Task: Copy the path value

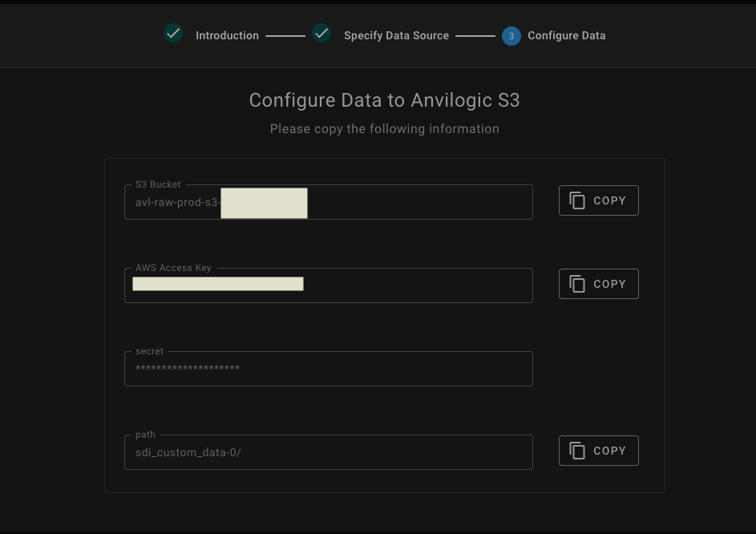Action: point(598,451)
